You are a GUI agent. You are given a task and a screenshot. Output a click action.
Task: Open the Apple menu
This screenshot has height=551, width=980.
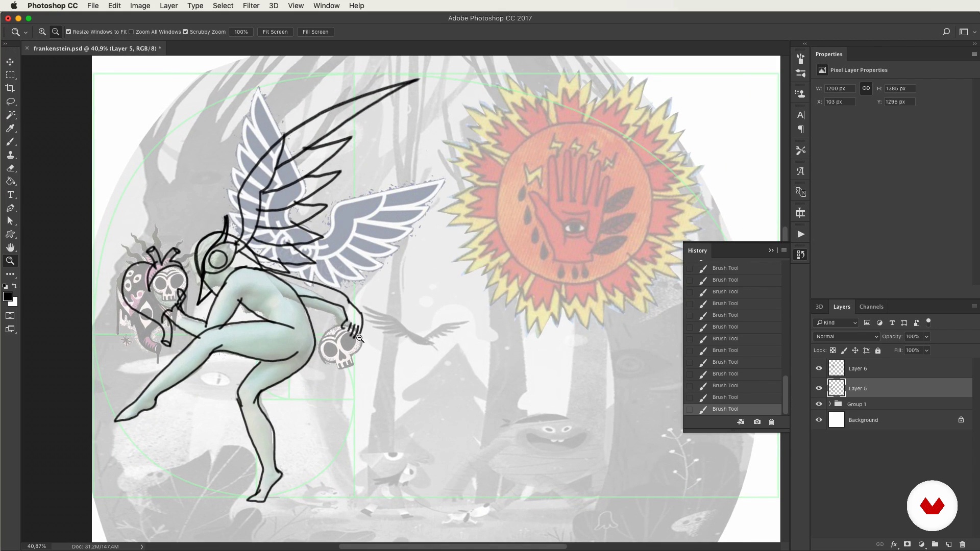(14, 6)
